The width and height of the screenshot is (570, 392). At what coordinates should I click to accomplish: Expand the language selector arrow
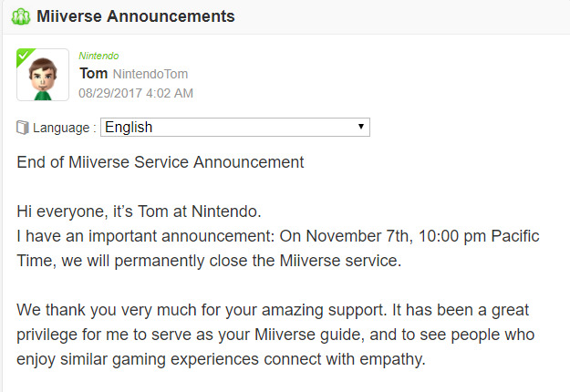[x=360, y=127]
